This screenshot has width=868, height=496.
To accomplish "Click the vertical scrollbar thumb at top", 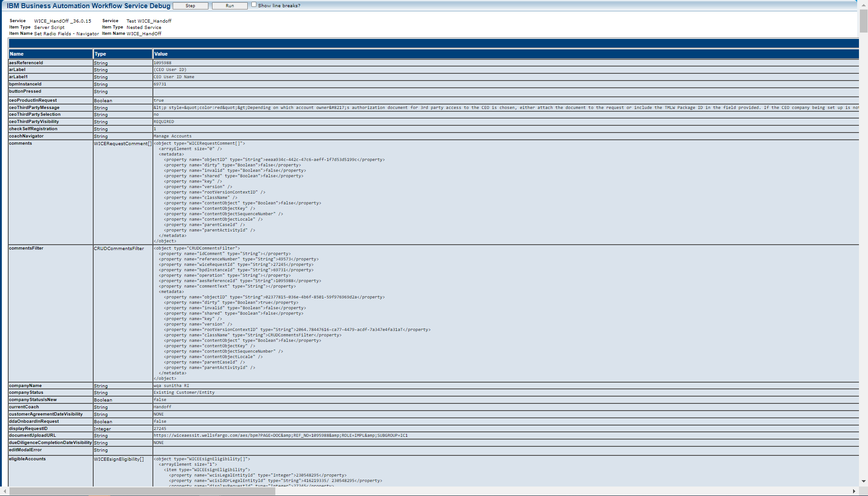I will tap(863, 20).
